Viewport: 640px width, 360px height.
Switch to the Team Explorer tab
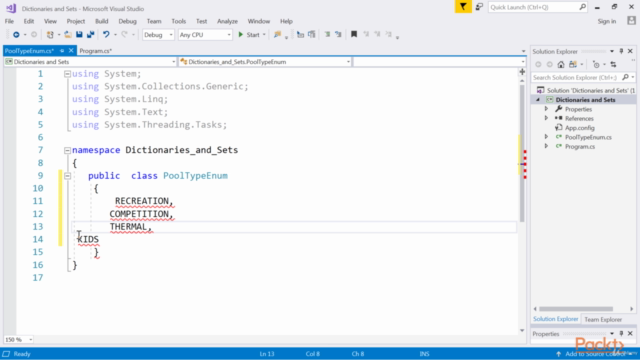pyautogui.click(x=603, y=319)
